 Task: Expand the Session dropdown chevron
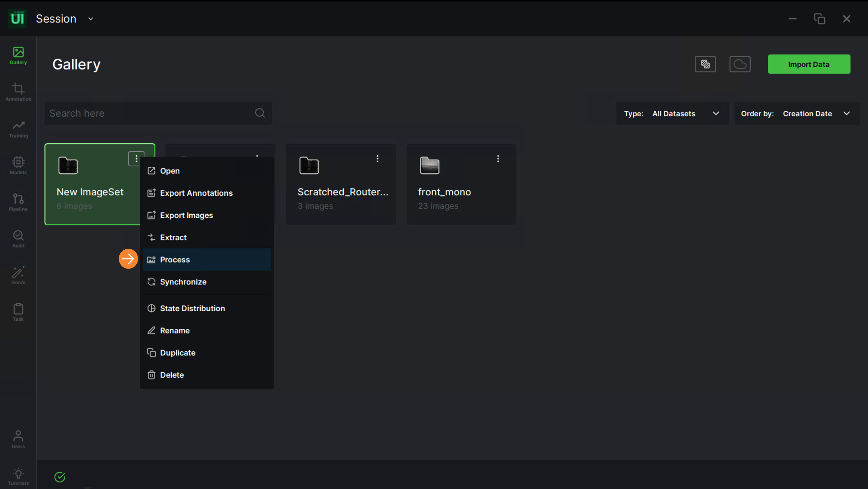(x=91, y=19)
